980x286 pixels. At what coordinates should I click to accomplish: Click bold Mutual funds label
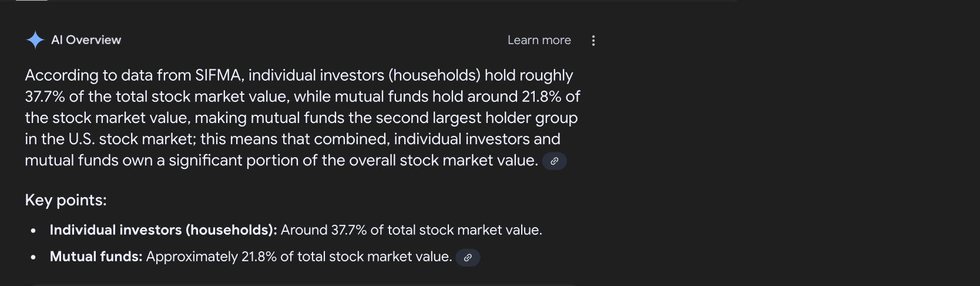[x=96, y=257]
